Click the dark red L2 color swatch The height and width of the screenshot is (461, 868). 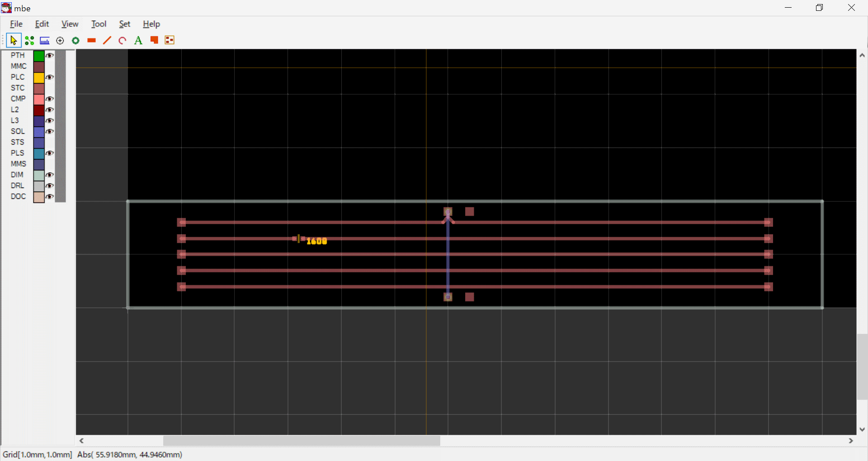click(x=39, y=110)
